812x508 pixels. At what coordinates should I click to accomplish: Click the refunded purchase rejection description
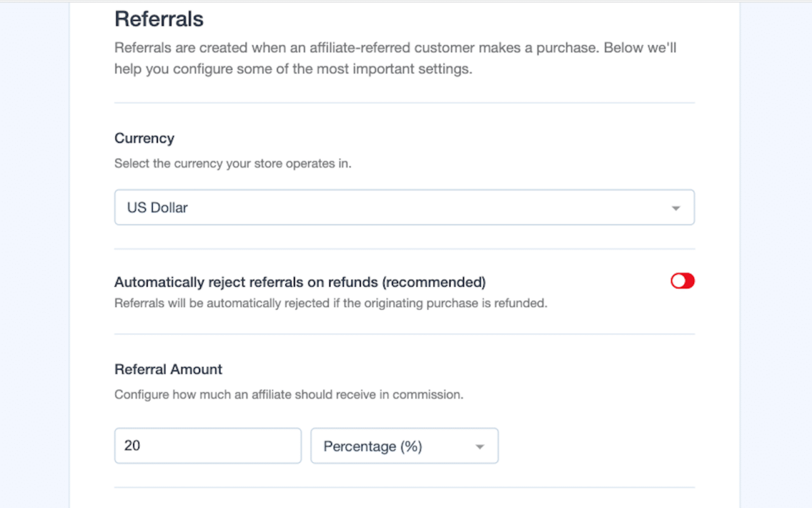330,303
